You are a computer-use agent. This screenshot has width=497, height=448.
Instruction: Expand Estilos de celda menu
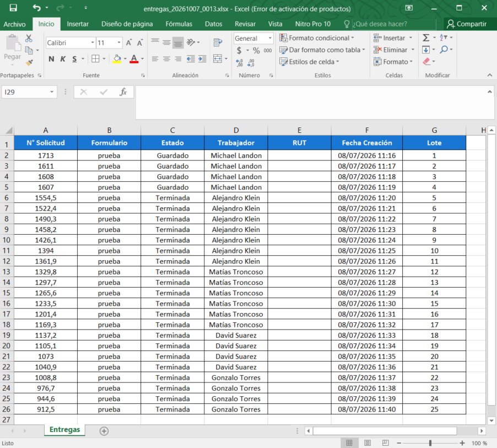[309, 62]
